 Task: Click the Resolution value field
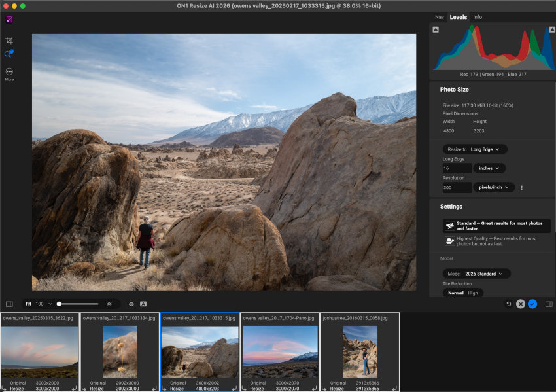457,187
